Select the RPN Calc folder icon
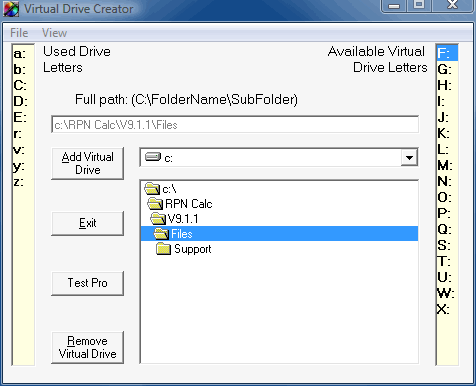The height and width of the screenshot is (386, 476). point(155,203)
